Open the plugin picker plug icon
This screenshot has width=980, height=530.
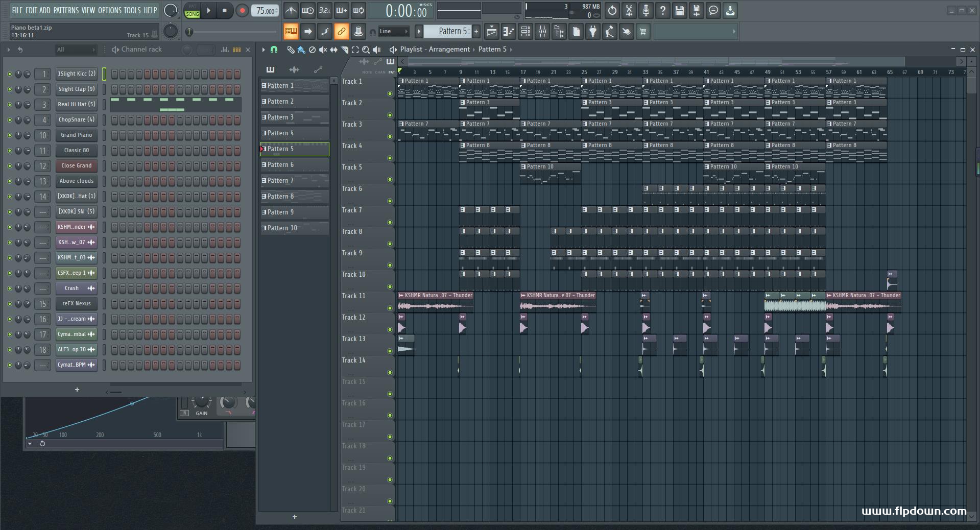point(593,32)
